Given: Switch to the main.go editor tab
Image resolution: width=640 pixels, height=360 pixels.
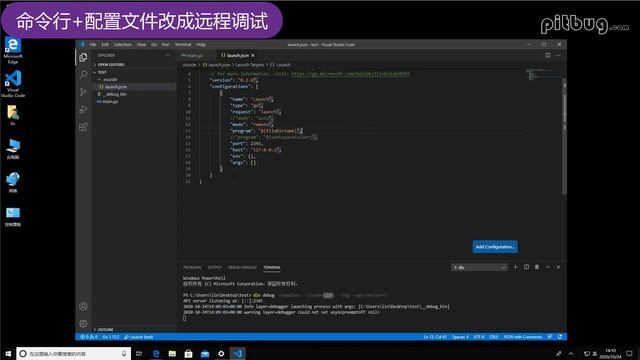Looking at the screenshot, I should (x=195, y=56).
